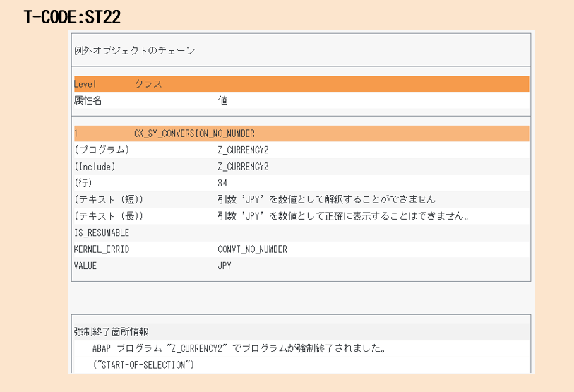Select the CONVT_NO_NUMBER error ID value
Viewport: 574px width, 392px height.
pyautogui.click(x=252, y=249)
